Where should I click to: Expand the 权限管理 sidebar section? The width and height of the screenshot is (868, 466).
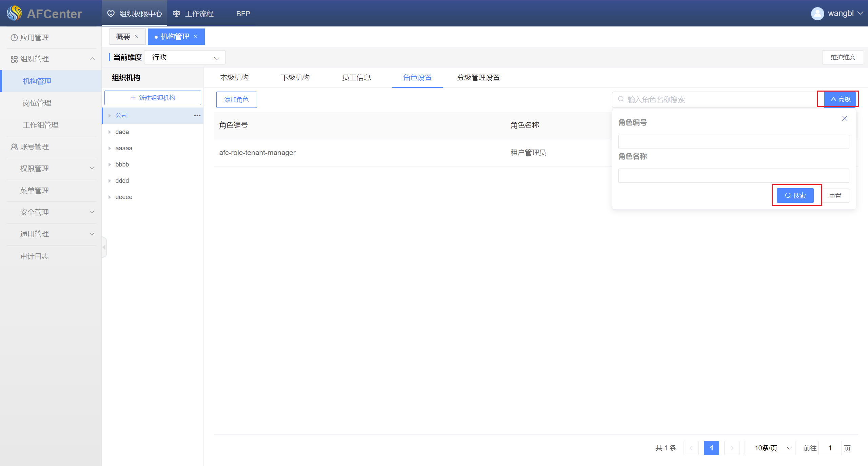coord(92,168)
